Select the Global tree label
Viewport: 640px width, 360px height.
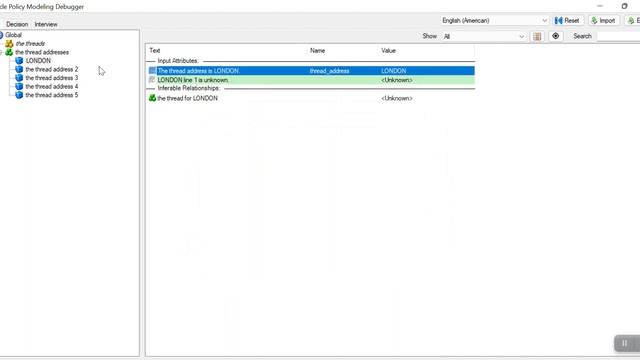pyautogui.click(x=13, y=35)
